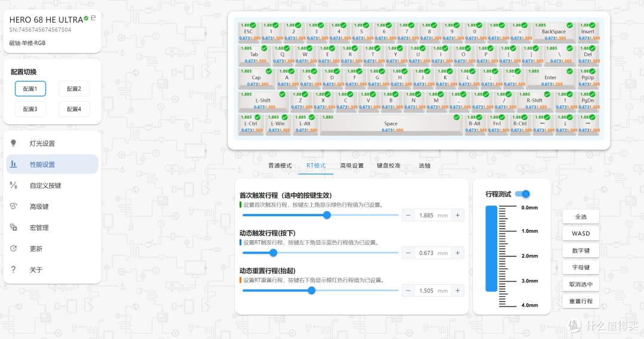This screenshot has height=339, width=644.
Task: Increase 首次触发行程 with plus button
Action: pyautogui.click(x=457, y=215)
